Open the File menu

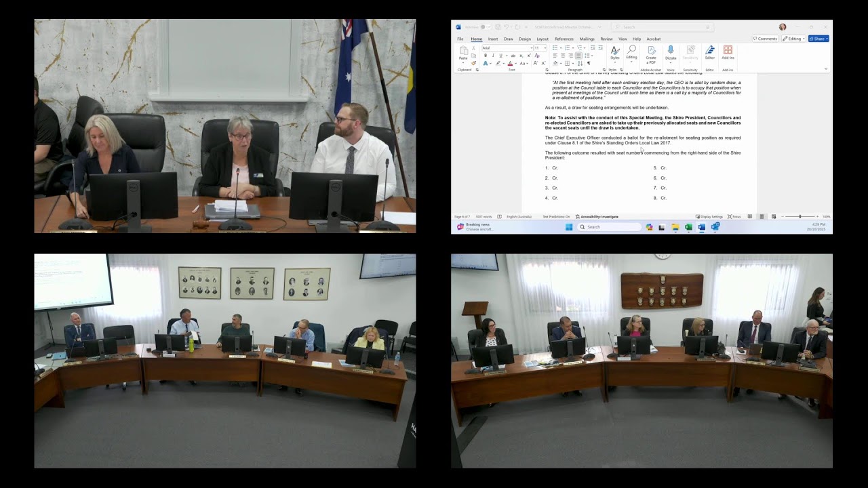coord(460,39)
